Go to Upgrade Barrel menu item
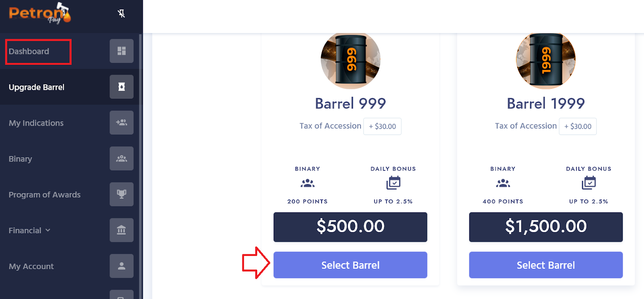The image size is (644, 299). (37, 87)
